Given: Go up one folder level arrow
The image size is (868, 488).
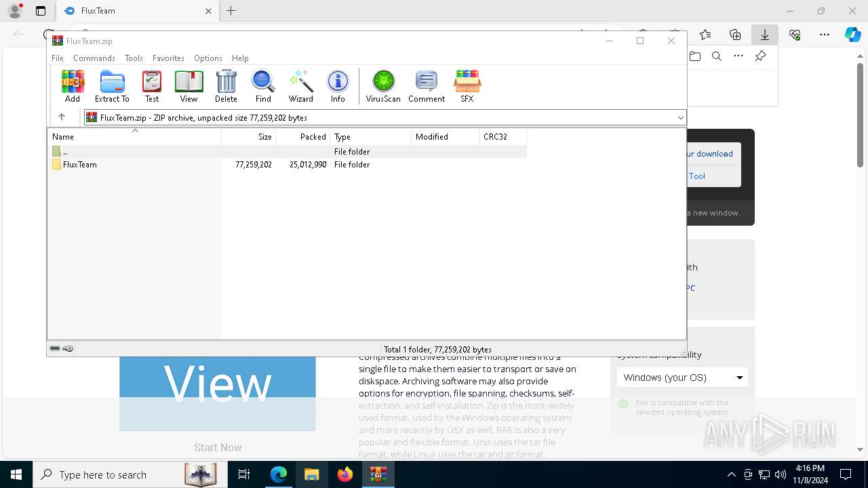Looking at the screenshot, I should point(61,117).
